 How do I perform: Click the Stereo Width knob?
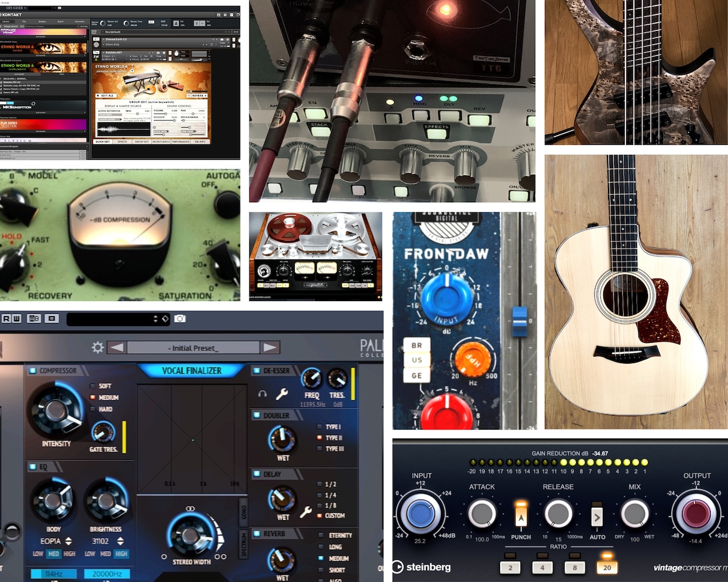[x=190, y=534]
